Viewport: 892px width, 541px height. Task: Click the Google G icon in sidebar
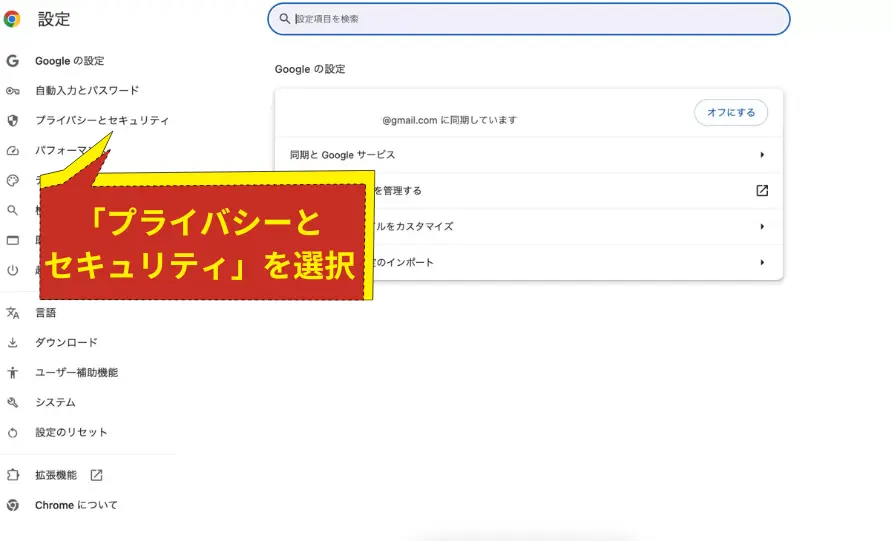tap(13, 61)
